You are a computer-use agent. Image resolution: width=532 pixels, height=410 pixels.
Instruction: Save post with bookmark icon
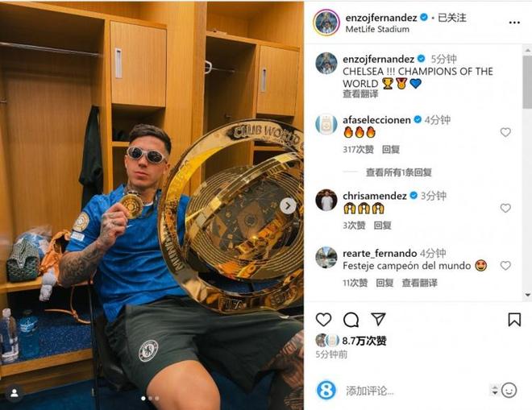click(514, 320)
